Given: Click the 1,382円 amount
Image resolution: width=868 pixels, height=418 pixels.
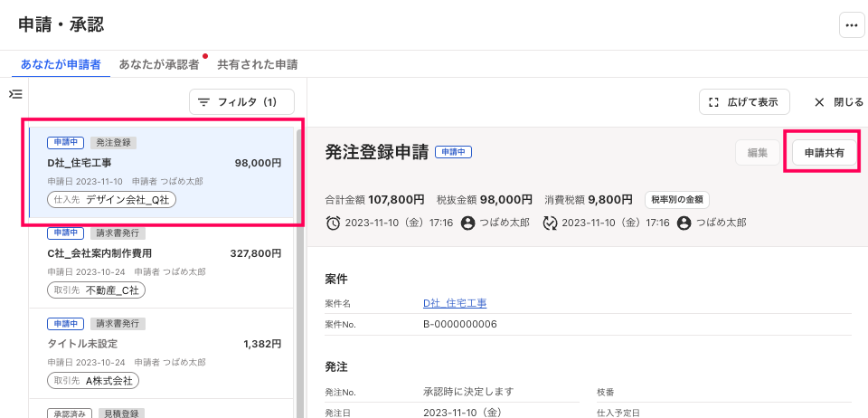Looking at the screenshot, I should click(x=262, y=344).
